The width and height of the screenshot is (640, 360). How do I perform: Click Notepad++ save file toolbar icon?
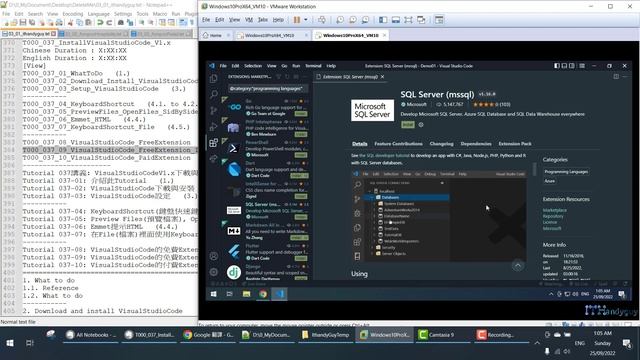click(23, 22)
